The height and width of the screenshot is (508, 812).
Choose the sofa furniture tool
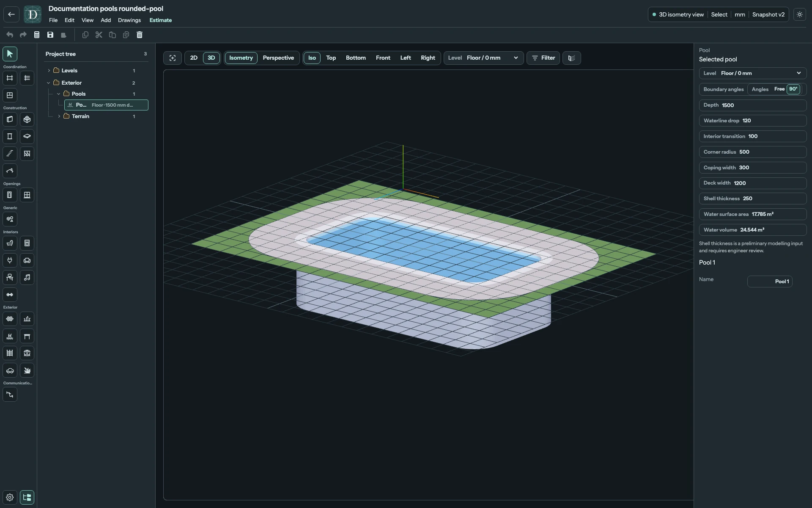pyautogui.click(x=27, y=260)
